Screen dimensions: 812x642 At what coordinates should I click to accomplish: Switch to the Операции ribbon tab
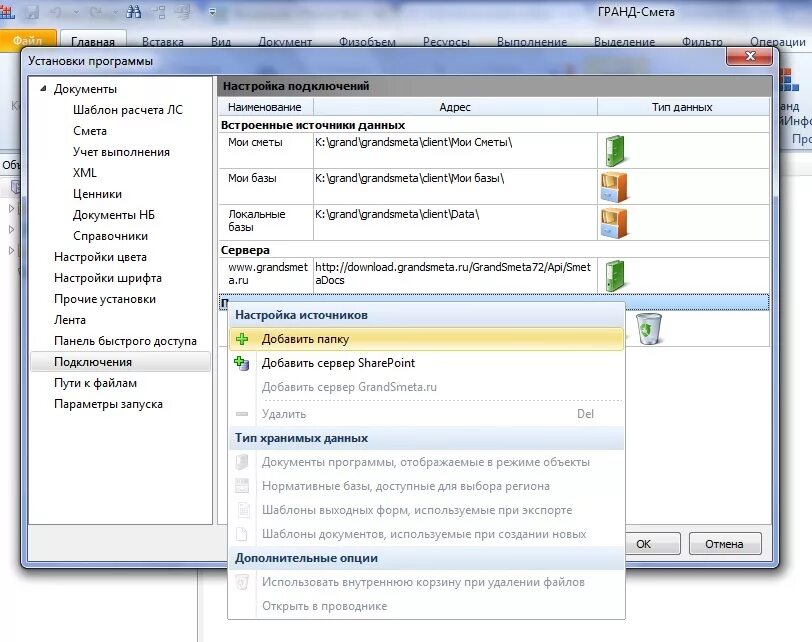[778, 41]
